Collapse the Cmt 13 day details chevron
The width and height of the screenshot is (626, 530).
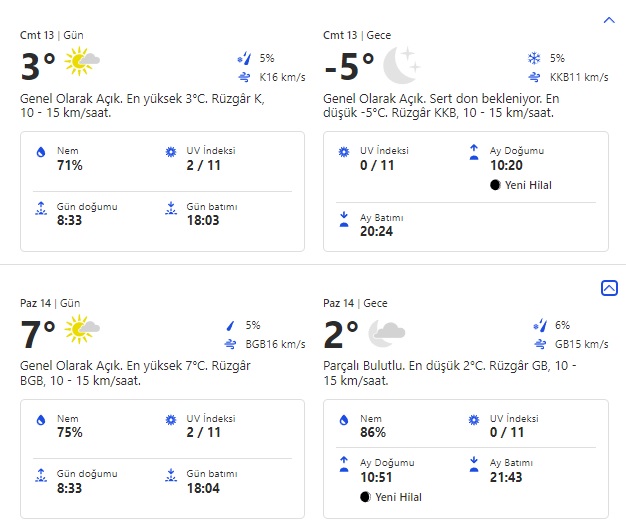pos(609,20)
